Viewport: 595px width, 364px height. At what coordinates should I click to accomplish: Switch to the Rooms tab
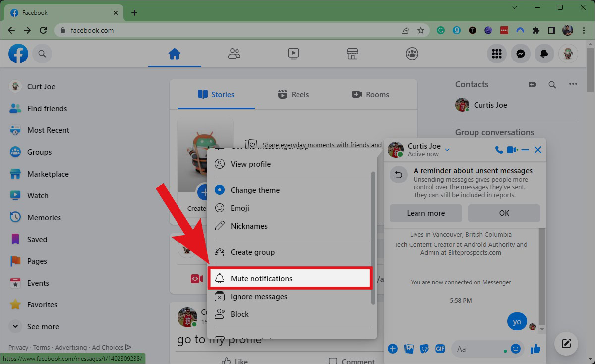pyautogui.click(x=370, y=95)
